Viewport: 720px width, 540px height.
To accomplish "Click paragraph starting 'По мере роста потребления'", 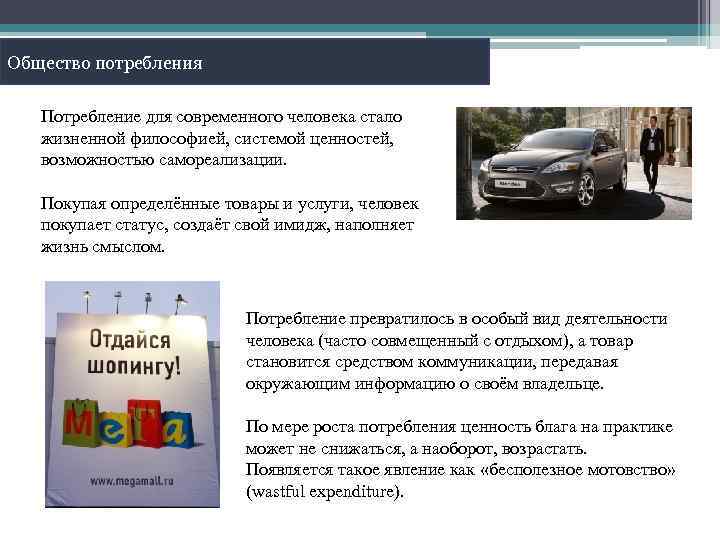I will pos(460,459).
